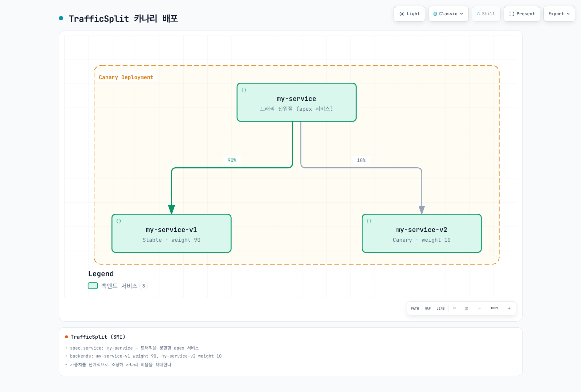Zoom in with the plus button
This screenshot has width=581, height=392.
[x=509, y=308]
